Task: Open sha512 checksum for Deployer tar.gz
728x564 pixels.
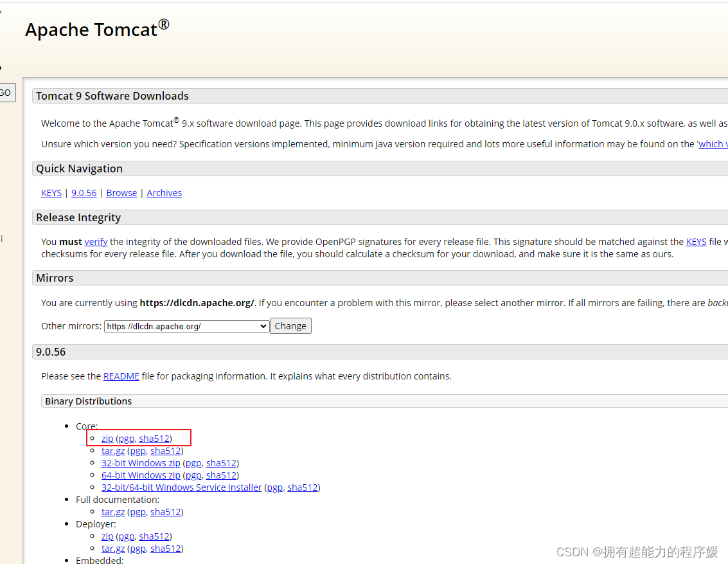Action: click(x=166, y=548)
